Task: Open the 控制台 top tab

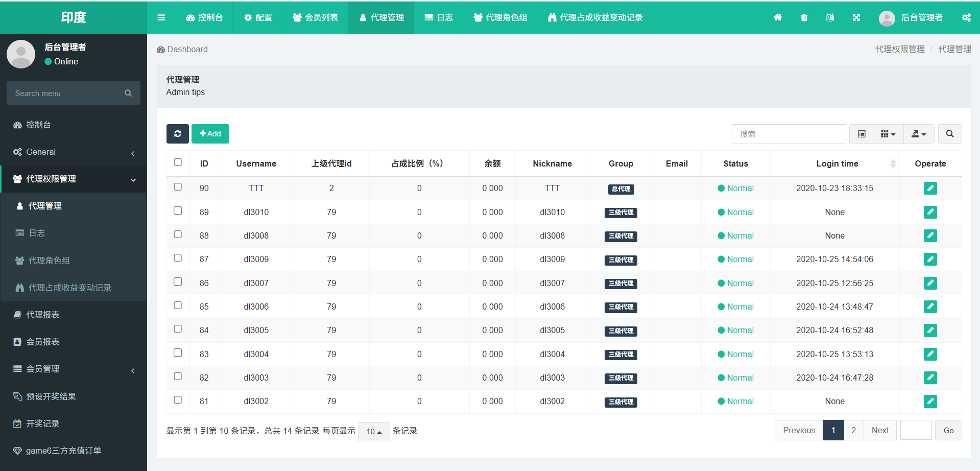Action: click(x=204, y=17)
